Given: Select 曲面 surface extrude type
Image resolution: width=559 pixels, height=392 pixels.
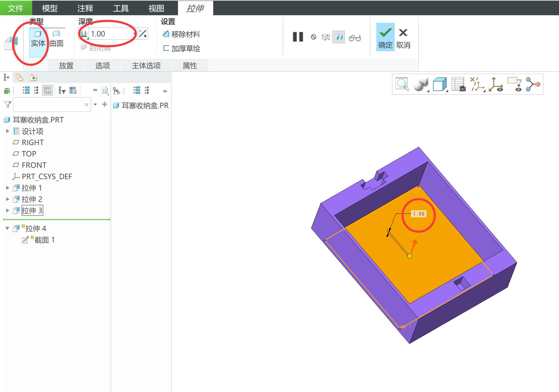Looking at the screenshot, I should pos(56,40).
